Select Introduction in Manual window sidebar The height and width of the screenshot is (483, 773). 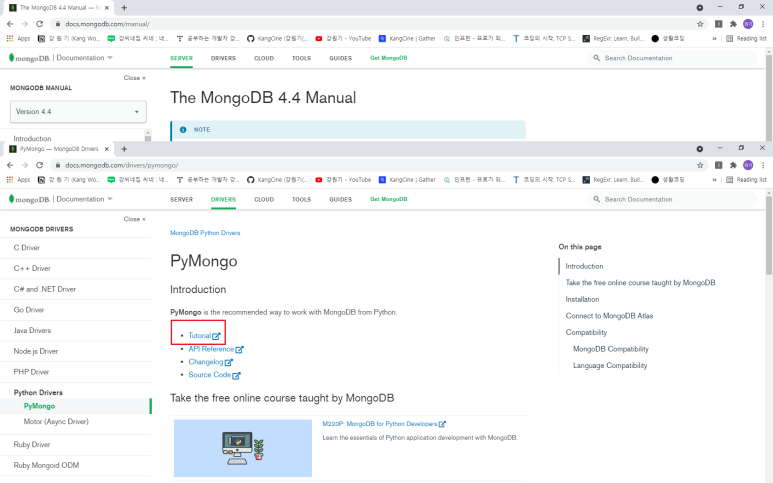pyautogui.click(x=33, y=138)
